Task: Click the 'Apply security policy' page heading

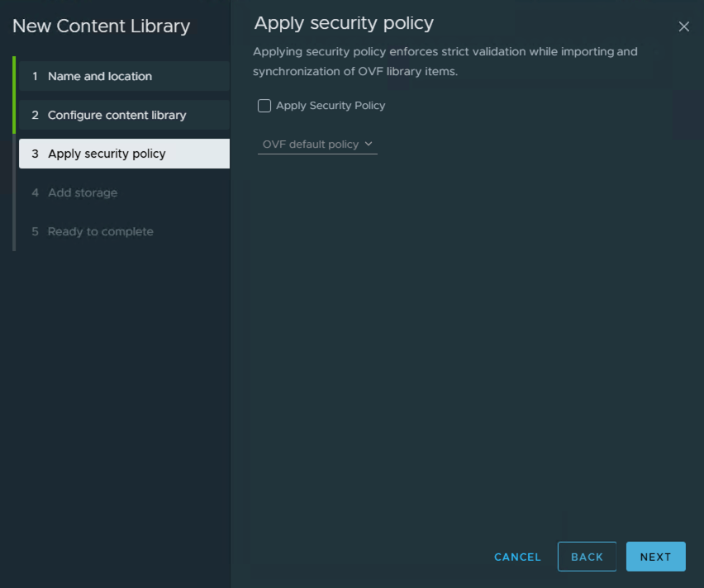Action: click(x=344, y=23)
